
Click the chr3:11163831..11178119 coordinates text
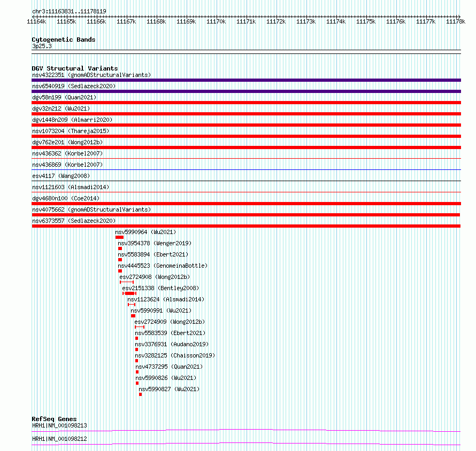69,11
